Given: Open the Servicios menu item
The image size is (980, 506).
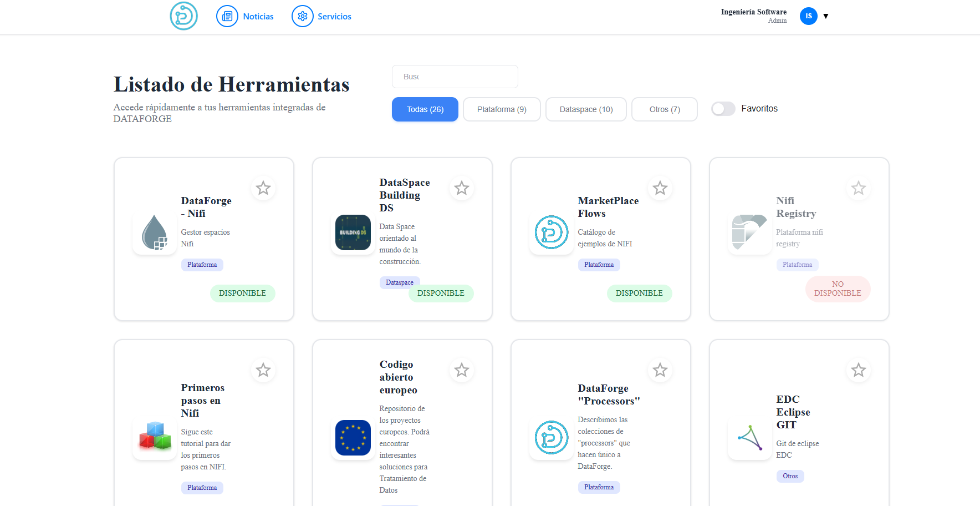Looking at the screenshot, I should (334, 17).
